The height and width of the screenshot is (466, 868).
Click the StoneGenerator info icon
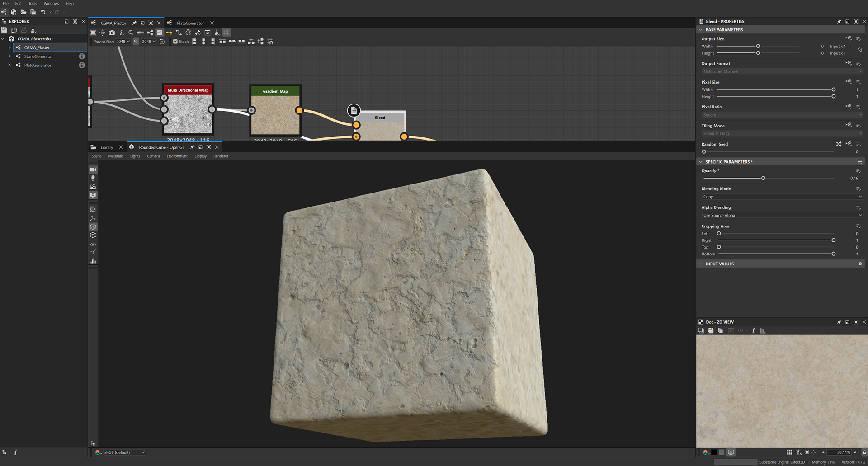[x=82, y=56]
